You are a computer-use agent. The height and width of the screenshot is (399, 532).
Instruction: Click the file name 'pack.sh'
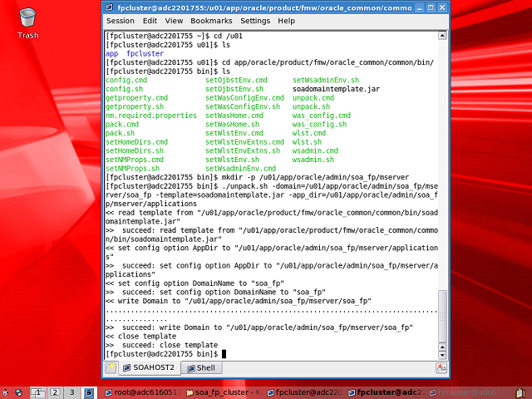point(120,133)
